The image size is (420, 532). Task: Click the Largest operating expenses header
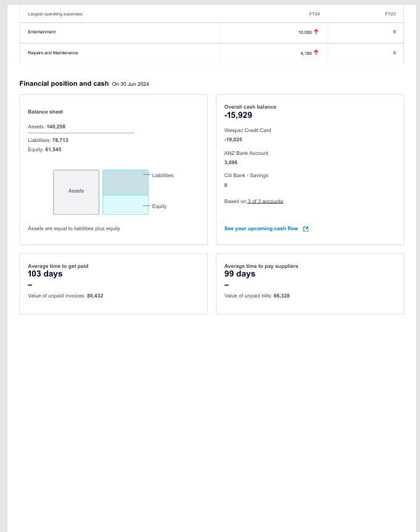(x=55, y=14)
